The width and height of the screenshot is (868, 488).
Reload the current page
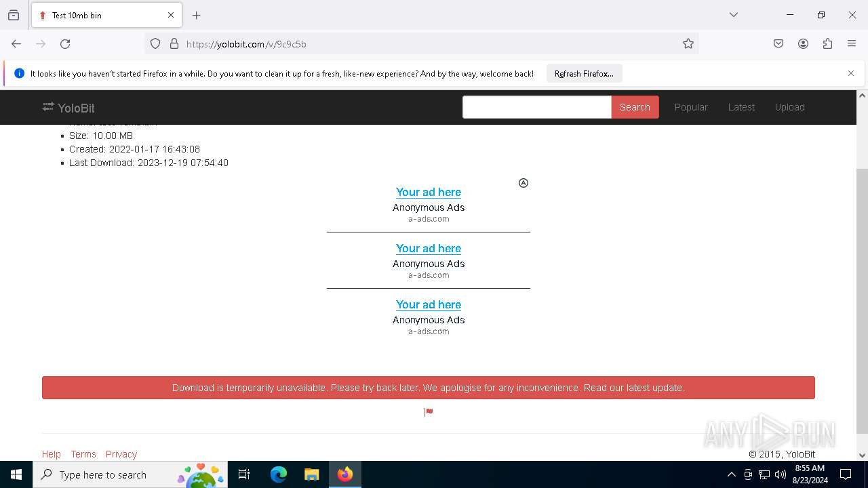click(x=65, y=44)
